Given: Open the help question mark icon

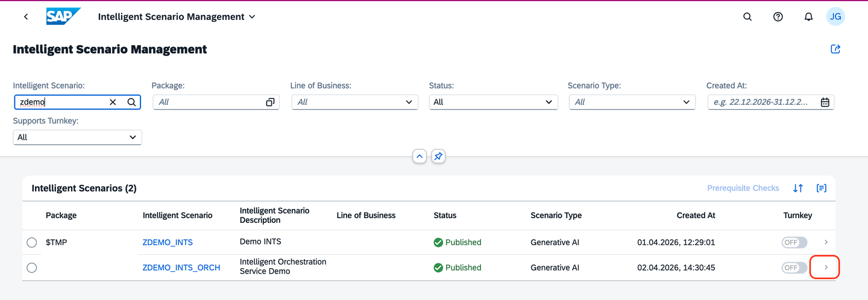Looking at the screenshot, I should pyautogui.click(x=778, y=17).
